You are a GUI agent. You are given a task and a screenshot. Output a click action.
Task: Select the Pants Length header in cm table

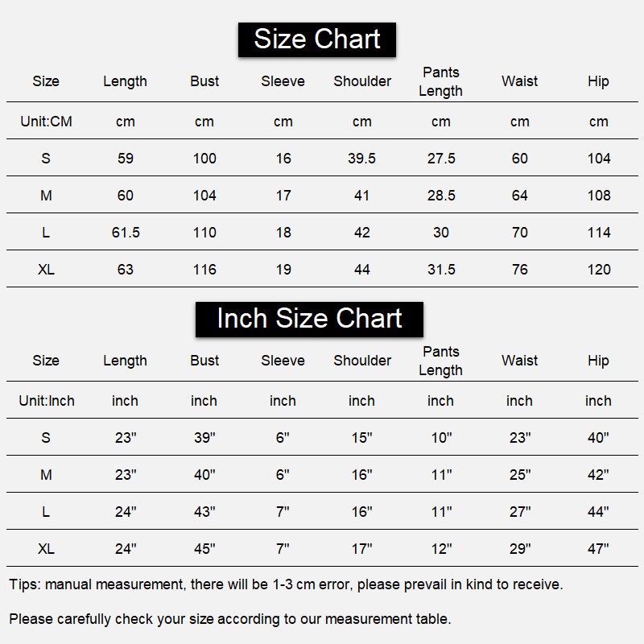(x=440, y=81)
